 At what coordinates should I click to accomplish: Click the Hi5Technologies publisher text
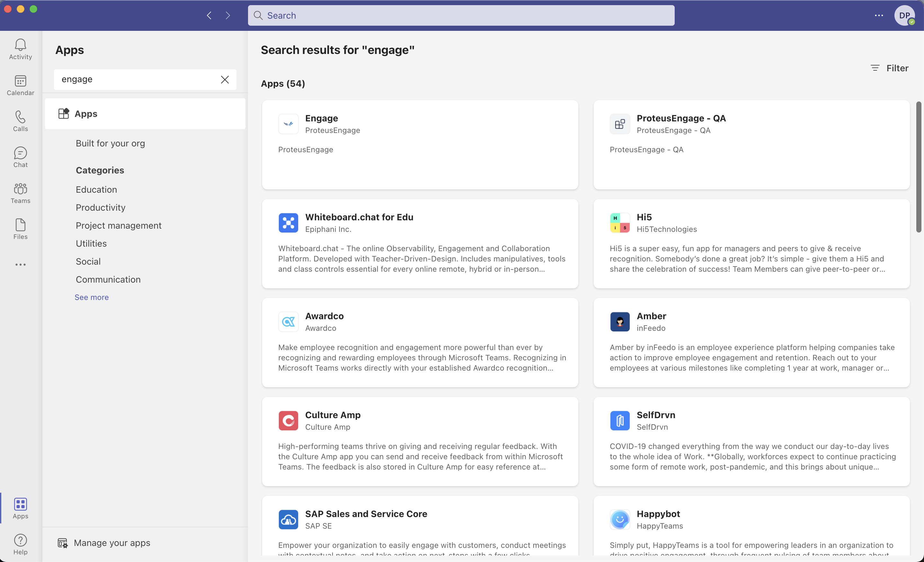(667, 229)
